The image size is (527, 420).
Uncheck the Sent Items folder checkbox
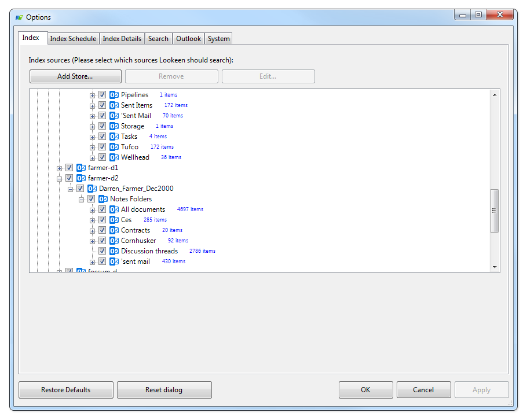click(103, 105)
